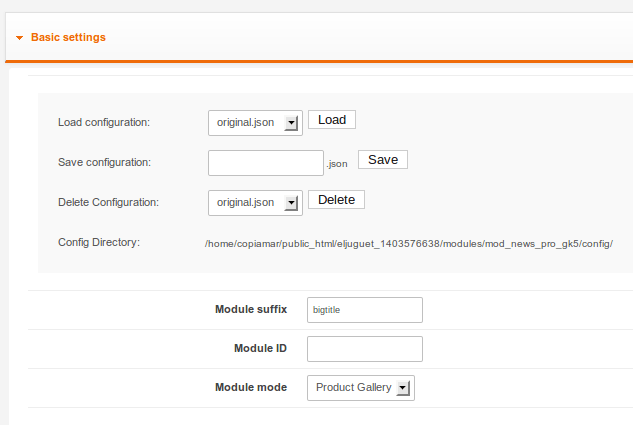Click the Delete Configuration label
This screenshot has width=633, height=425.
click(108, 202)
